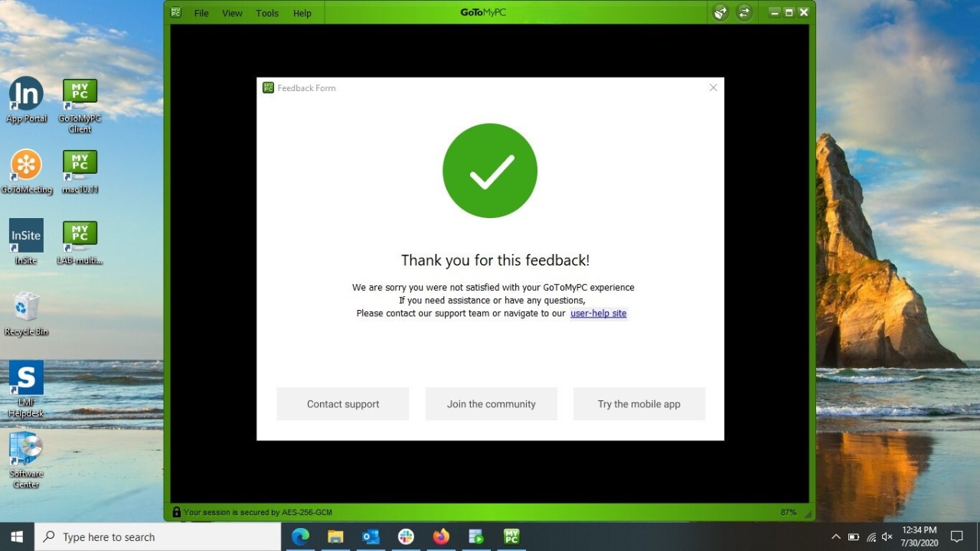Click the Try the mobile app button
Viewport: 980px width, 551px height.
point(639,404)
